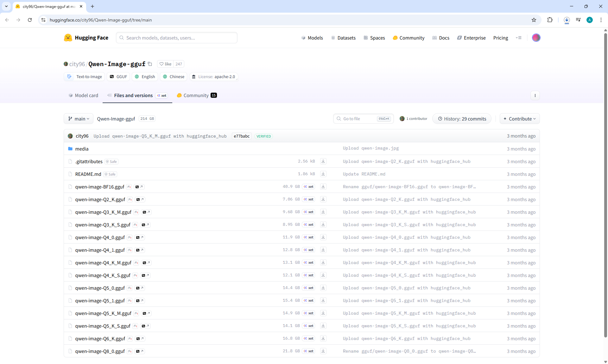The height and width of the screenshot is (364, 608).
Task: Like the Qwen-Image-gguf repository
Action: 165,64
